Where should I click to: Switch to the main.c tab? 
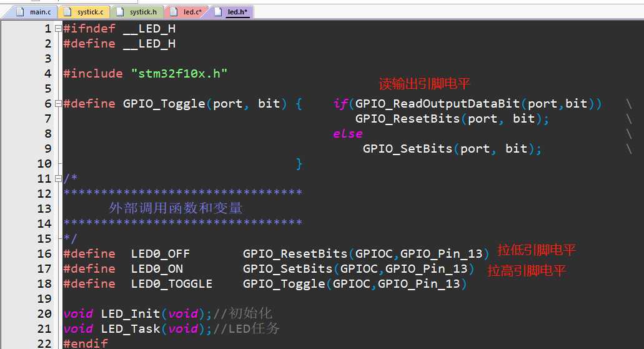click(33, 12)
